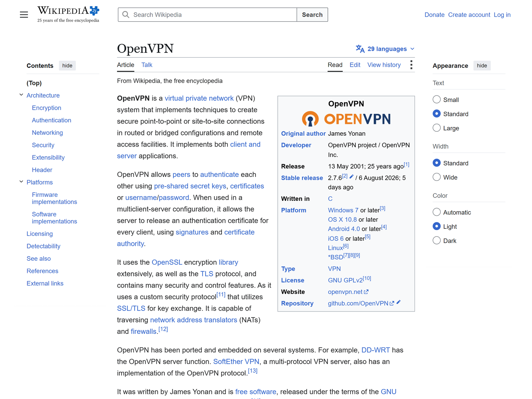532x399 pixels.
Task: Open the main menu hamburger icon
Action: (x=24, y=15)
